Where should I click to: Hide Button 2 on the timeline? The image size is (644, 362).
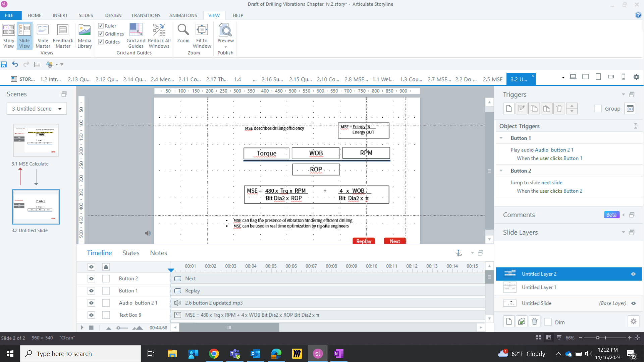pyautogui.click(x=91, y=279)
